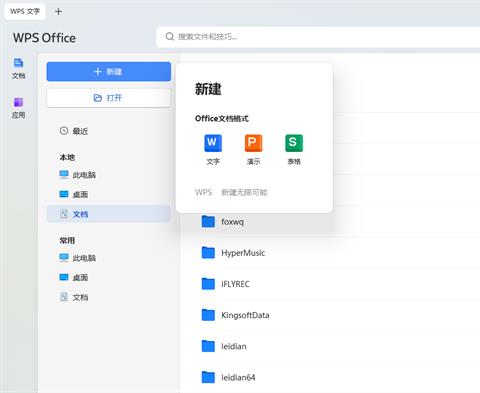
Task: Open the leidian64 folder icon
Action: point(208,377)
